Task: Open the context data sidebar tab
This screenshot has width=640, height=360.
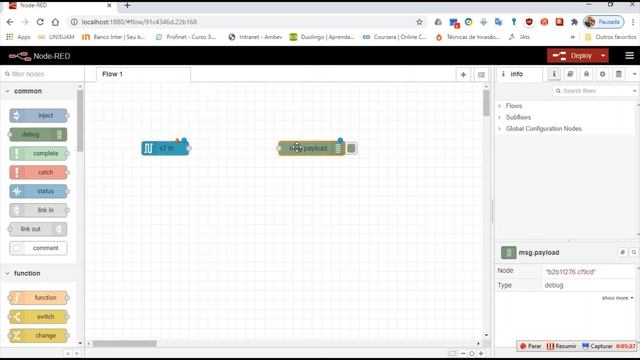Action: coord(619,74)
